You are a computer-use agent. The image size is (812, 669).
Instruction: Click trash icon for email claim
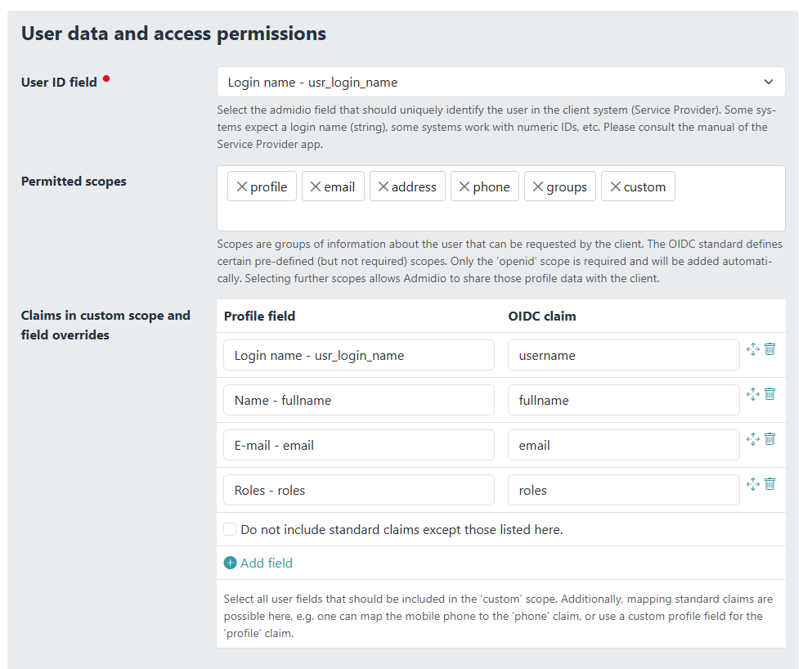(x=769, y=439)
